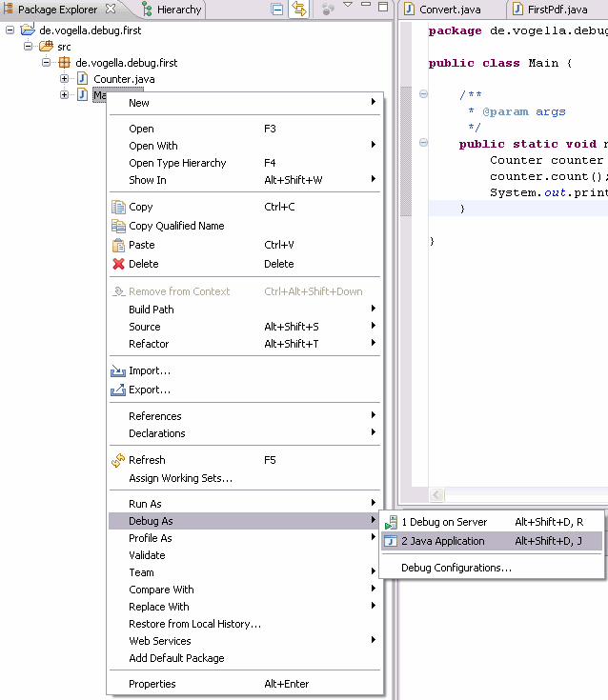The height and width of the screenshot is (700, 608).
Task: Select Counter.java in the tree
Action: pyautogui.click(x=124, y=79)
